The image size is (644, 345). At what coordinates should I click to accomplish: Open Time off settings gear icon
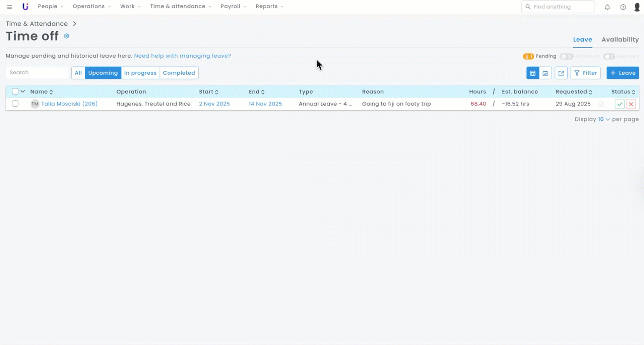click(67, 36)
